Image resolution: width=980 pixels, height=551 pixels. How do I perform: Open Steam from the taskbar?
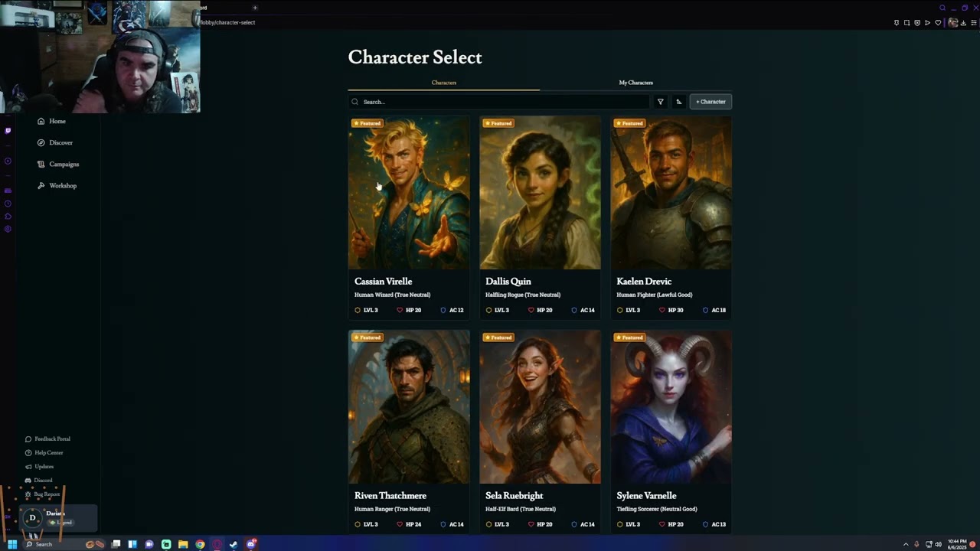click(234, 544)
